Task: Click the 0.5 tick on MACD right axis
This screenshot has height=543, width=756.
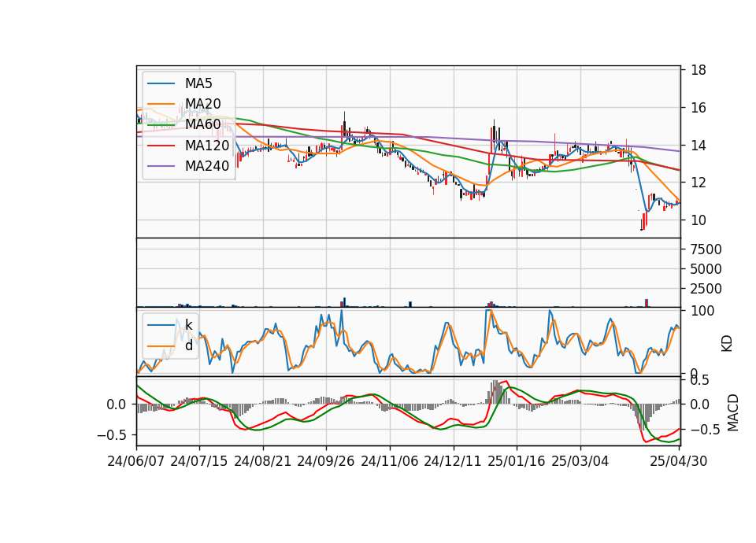Action: pos(699,381)
